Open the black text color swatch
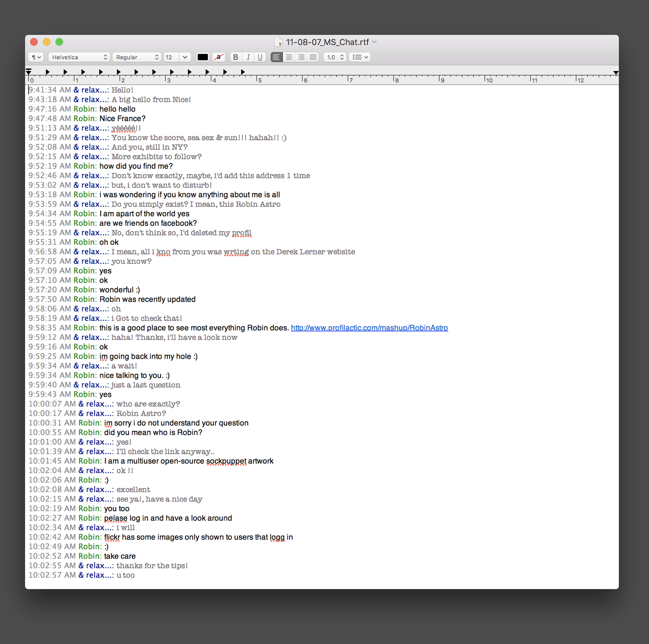This screenshot has width=649, height=644. pyautogui.click(x=203, y=57)
